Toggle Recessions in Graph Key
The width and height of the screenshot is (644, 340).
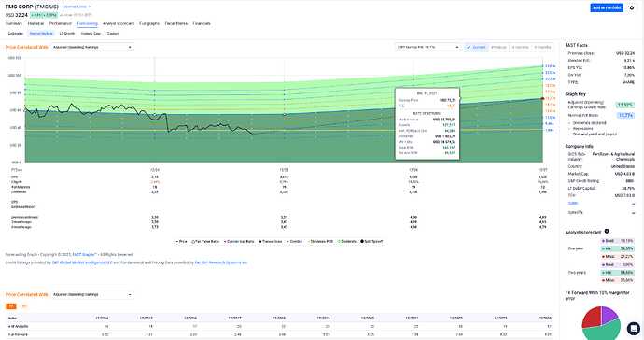coord(581,128)
